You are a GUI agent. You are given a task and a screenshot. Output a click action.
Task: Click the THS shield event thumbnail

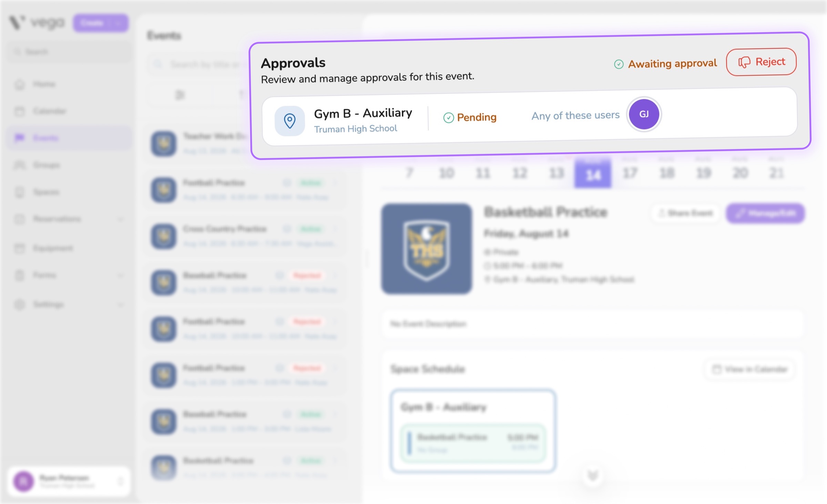coord(427,249)
